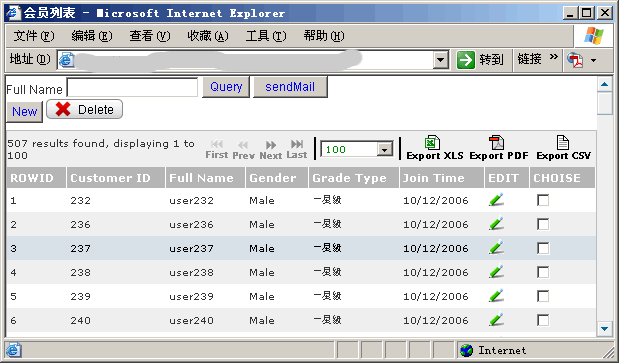The height and width of the screenshot is (363, 619).
Task: Click the user232 name cell
Action: tap(191, 200)
